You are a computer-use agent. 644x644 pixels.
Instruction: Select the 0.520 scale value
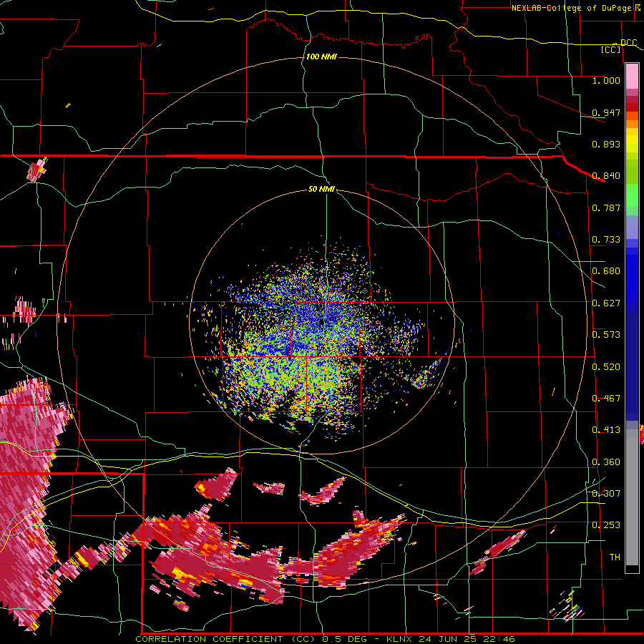tap(606, 367)
